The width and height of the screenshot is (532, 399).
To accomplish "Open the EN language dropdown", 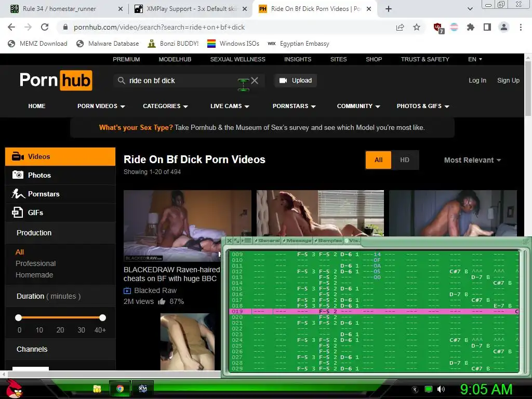I will coord(475,59).
